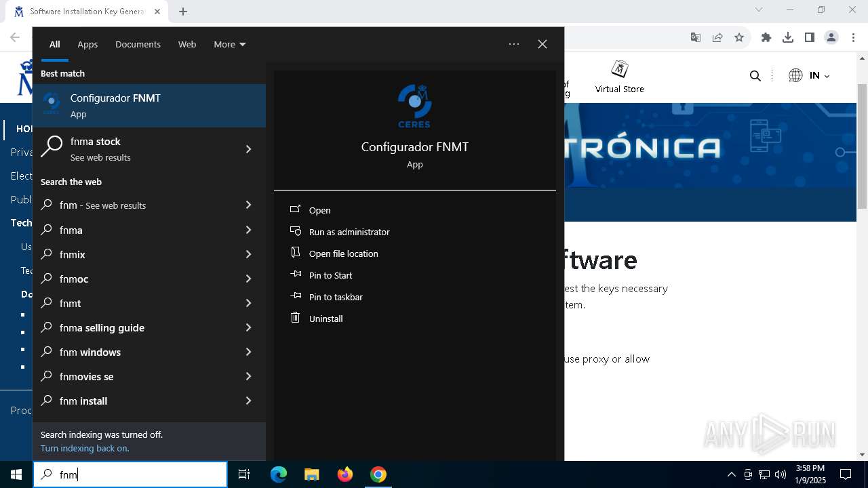Expand fnmix suggestion arrow
Viewport: 868px width, 488px height.
click(x=248, y=254)
